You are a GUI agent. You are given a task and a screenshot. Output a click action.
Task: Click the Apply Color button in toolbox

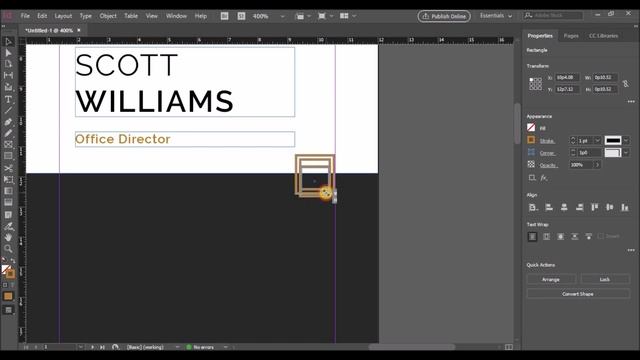click(8, 296)
